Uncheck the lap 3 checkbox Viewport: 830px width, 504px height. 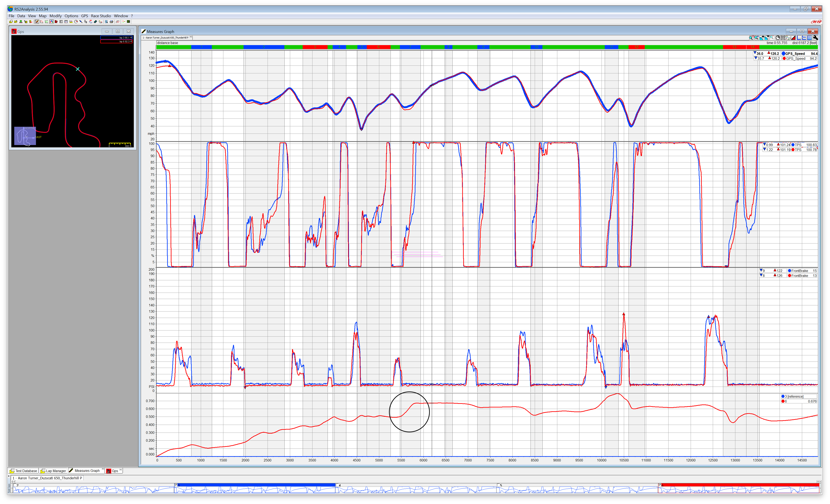176,485
